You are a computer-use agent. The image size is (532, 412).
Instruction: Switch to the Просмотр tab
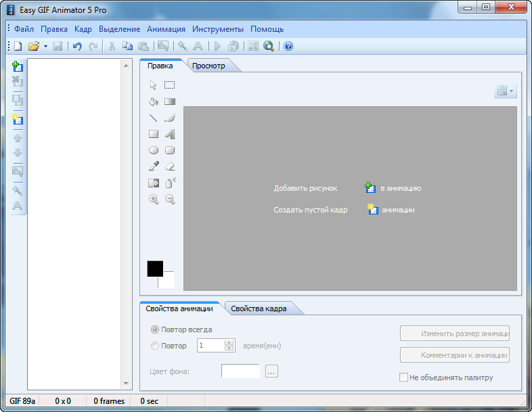click(x=208, y=66)
